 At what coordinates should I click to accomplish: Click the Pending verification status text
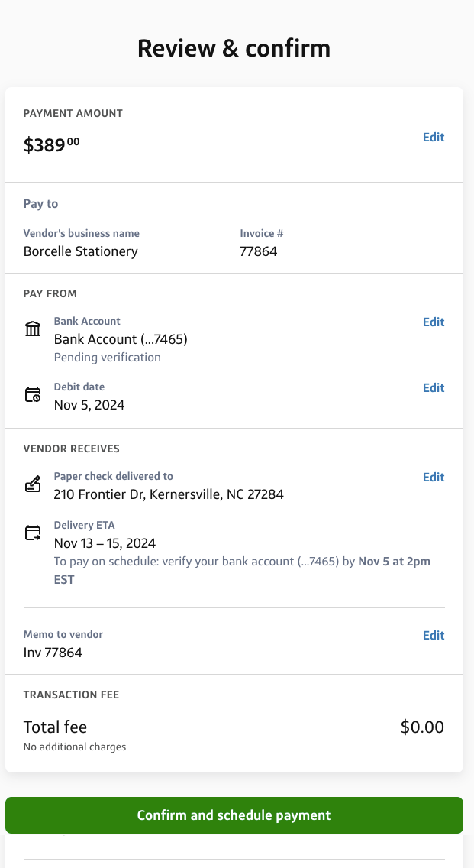[x=107, y=357]
